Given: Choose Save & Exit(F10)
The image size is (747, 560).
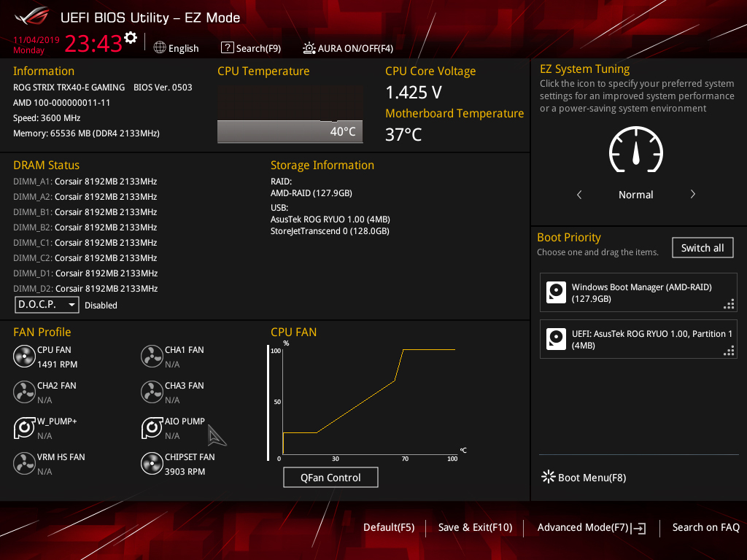Looking at the screenshot, I should pyautogui.click(x=475, y=528).
